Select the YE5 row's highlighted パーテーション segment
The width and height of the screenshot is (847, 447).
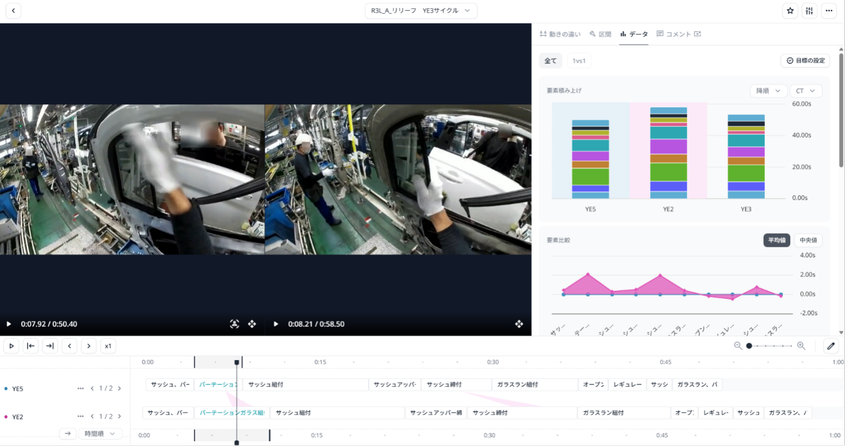click(x=218, y=384)
